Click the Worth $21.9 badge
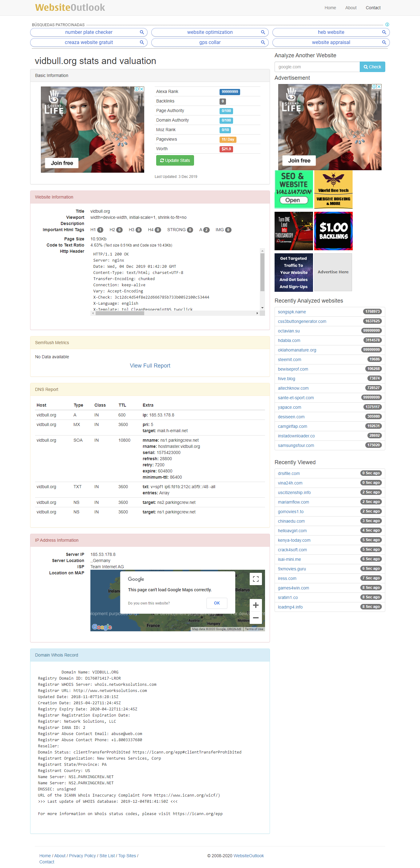Screen dimensions: 420x868 [x=227, y=149]
